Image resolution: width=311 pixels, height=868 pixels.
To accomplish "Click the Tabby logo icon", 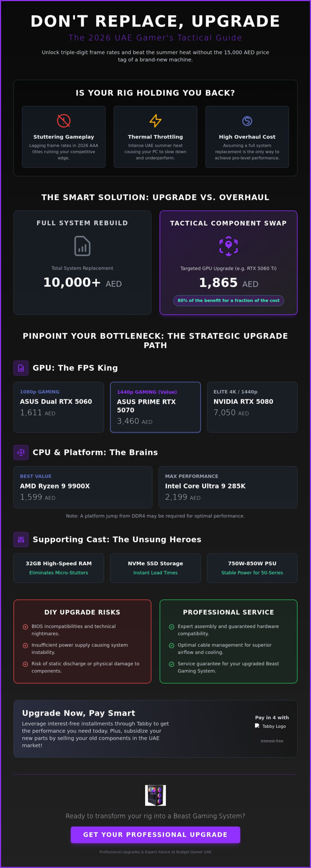I will tap(257, 726).
